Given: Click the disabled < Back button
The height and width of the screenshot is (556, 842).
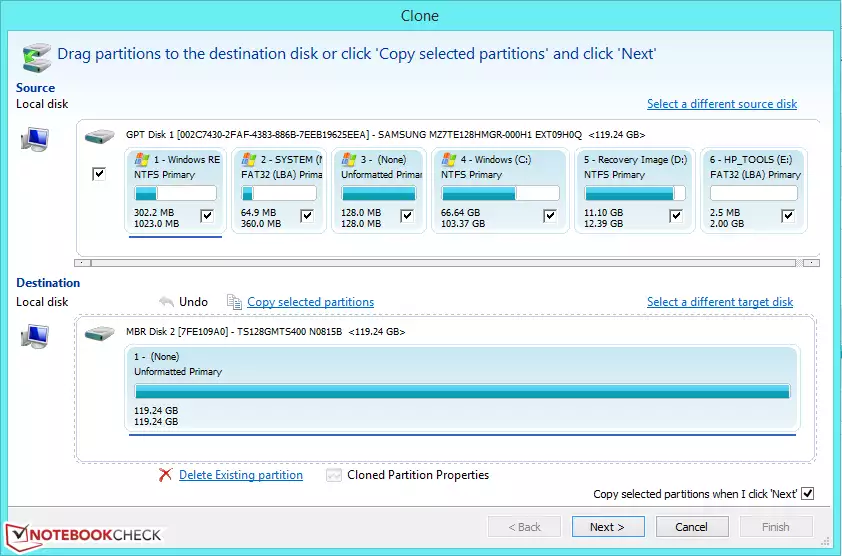Looking at the screenshot, I should pyautogui.click(x=524, y=527).
